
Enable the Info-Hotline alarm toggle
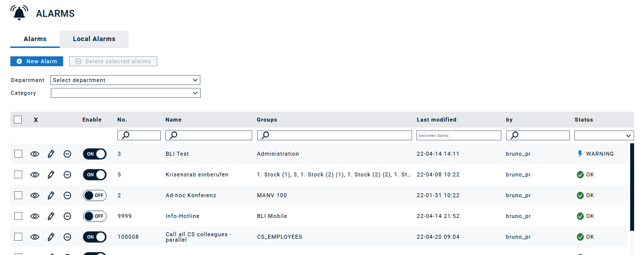(94, 216)
